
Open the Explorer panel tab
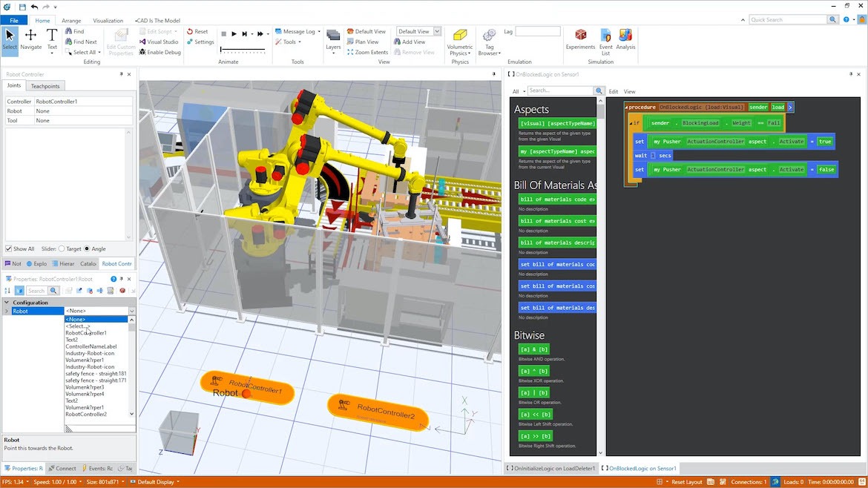click(x=36, y=264)
